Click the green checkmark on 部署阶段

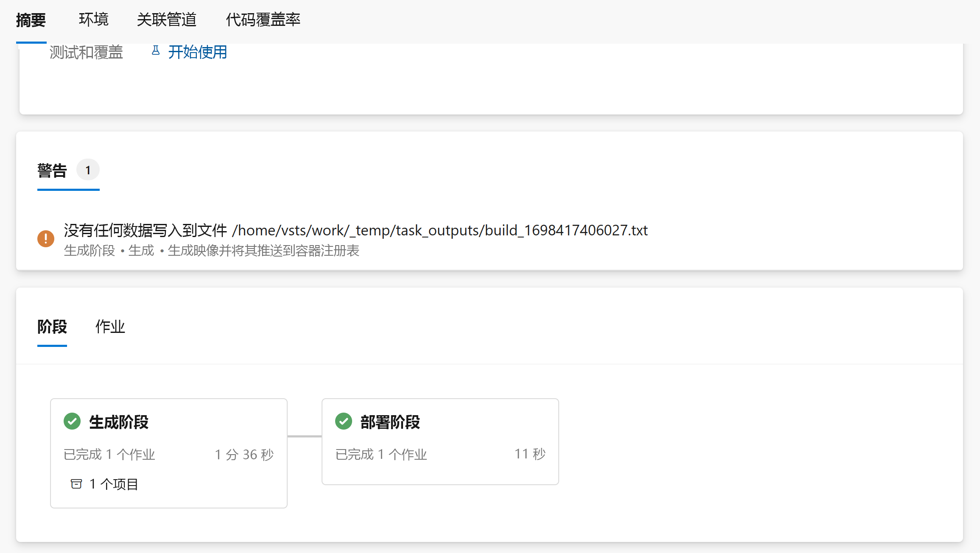(x=344, y=422)
